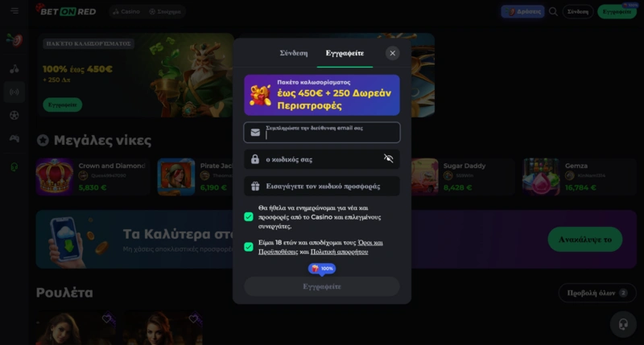Viewport: 644px width, 345px height.
Task: Uncheck the 18 years terms acceptance checkbox
Action: [249, 247]
